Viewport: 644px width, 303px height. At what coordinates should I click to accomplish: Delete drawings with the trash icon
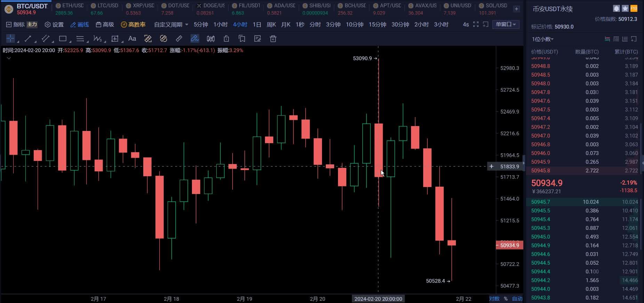pos(273,38)
